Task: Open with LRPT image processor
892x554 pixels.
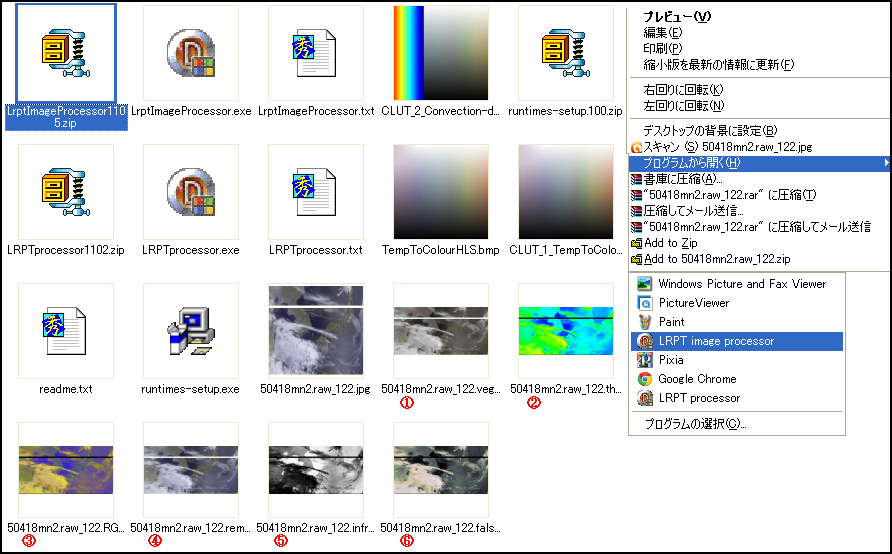Action: coord(737,341)
